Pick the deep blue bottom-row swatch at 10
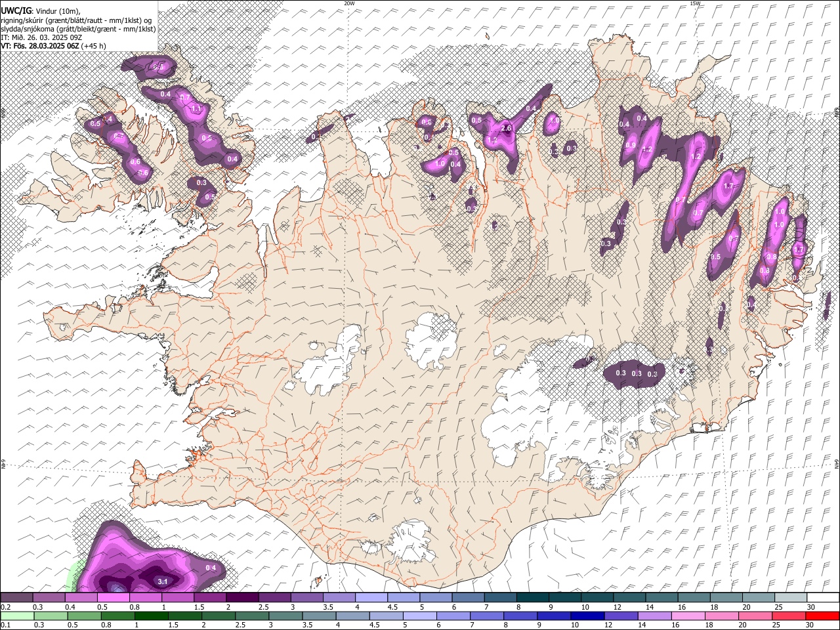This screenshot has width=840, height=630. pos(587,616)
